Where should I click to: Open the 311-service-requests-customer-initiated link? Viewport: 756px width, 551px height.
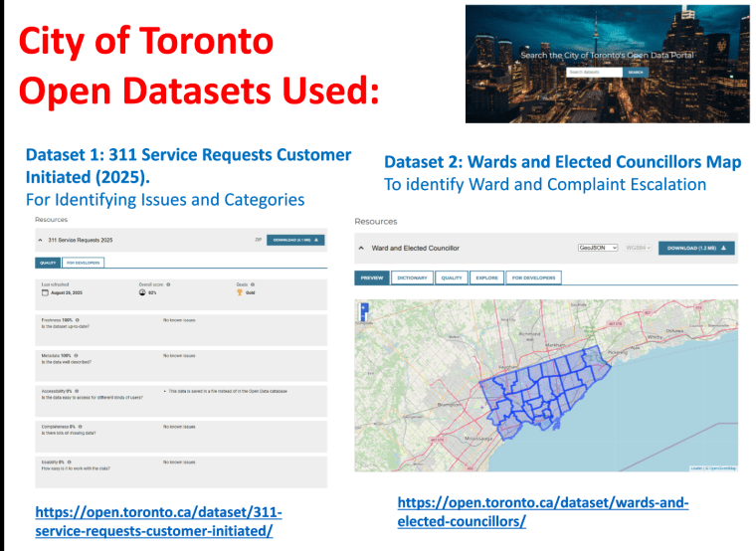click(159, 522)
